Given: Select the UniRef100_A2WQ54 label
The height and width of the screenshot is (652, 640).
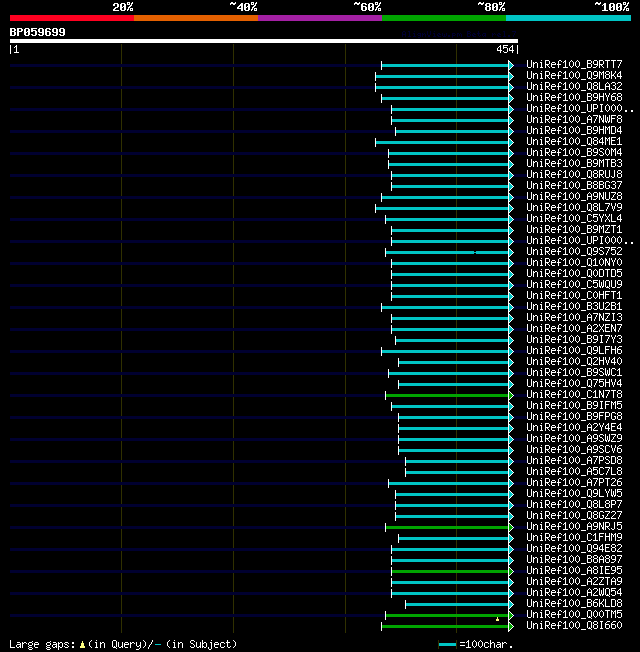Looking at the screenshot, I should pyautogui.click(x=574, y=593).
